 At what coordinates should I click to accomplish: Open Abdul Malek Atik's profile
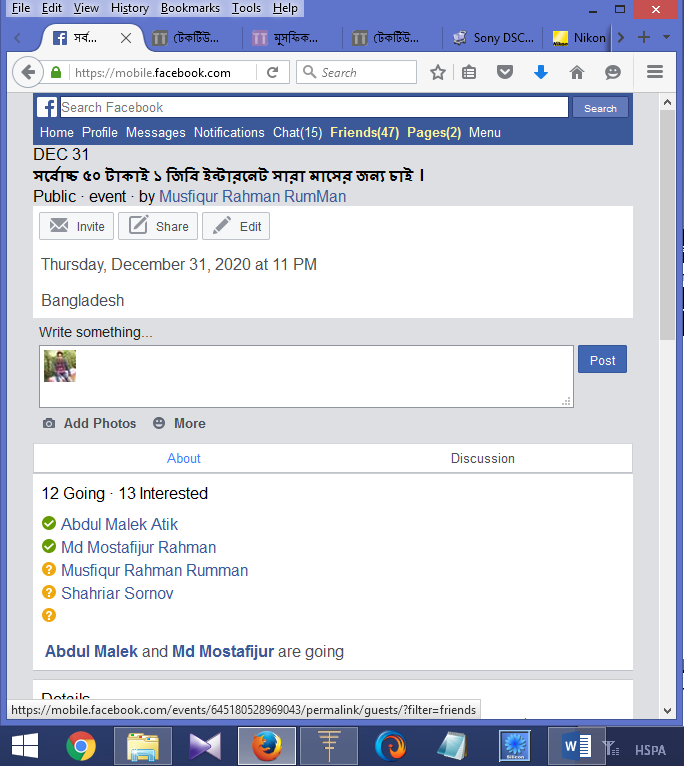pyautogui.click(x=119, y=524)
